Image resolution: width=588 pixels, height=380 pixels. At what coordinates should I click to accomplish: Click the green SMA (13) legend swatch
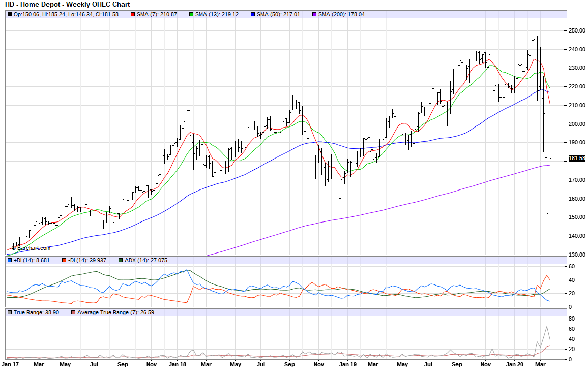191,14
